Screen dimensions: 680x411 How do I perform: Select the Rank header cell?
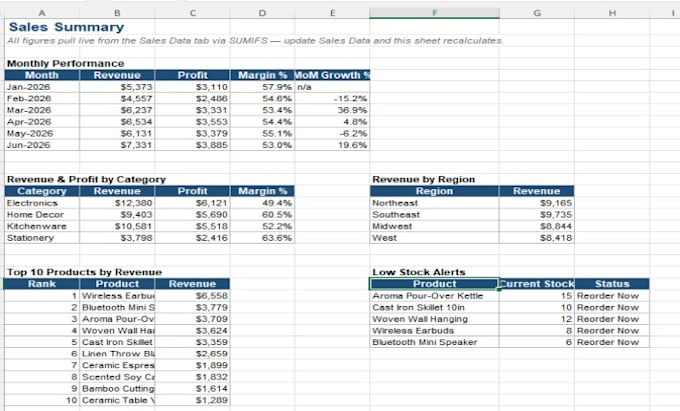click(x=42, y=284)
